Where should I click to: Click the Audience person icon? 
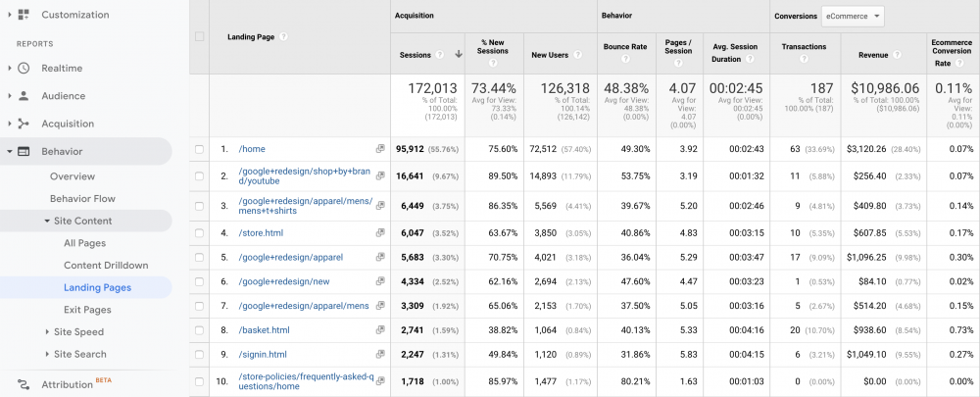[24, 96]
